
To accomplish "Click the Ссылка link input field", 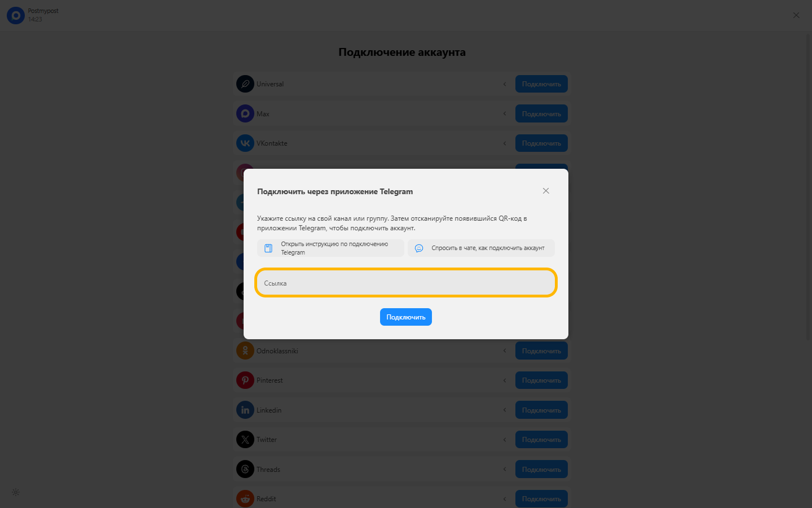I will tap(406, 283).
